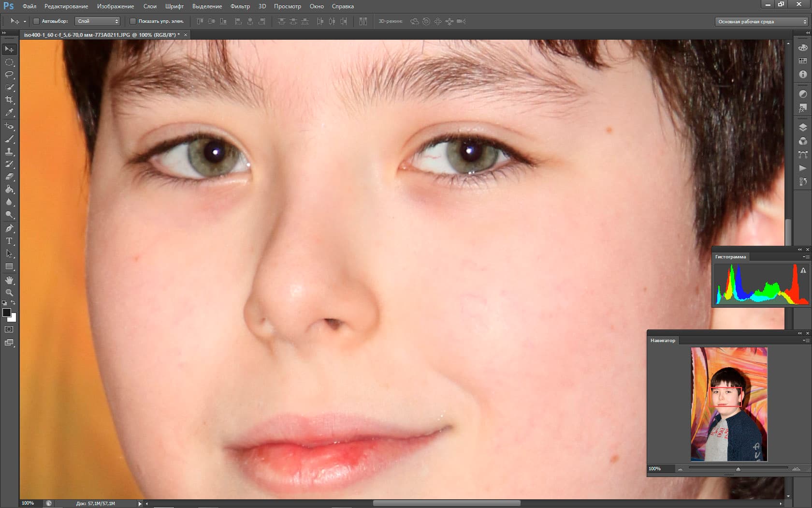This screenshot has height=508, width=812.
Task: Select the Hand tool
Action: pos(9,280)
